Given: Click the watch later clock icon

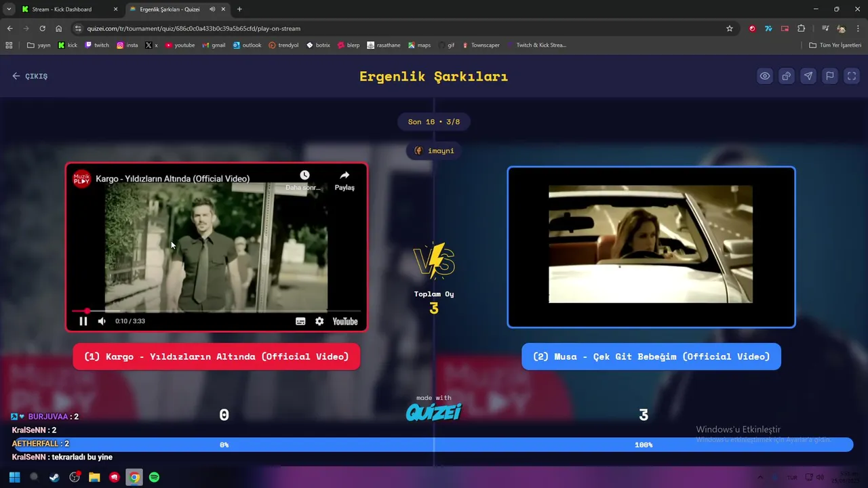Looking at the screenshot, I should 304,176.
